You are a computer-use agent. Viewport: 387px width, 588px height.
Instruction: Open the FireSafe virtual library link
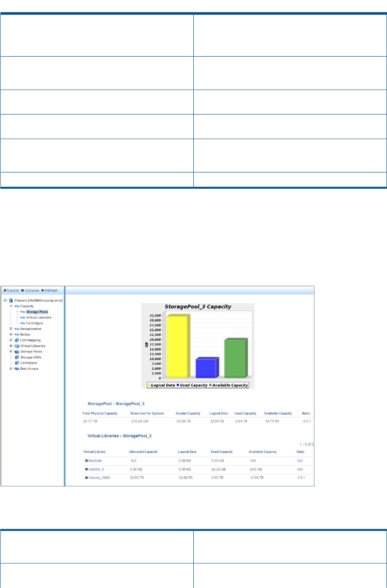(95, 461)
